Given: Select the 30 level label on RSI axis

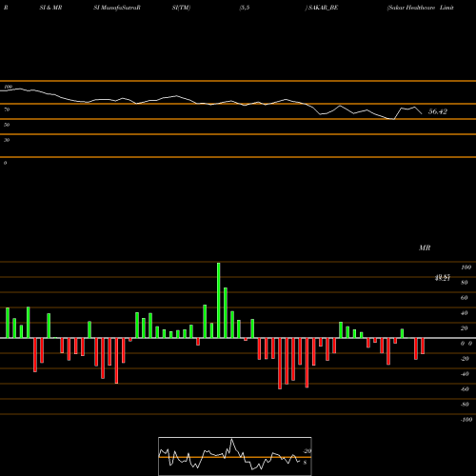Looking at the screenshot, I should (7, 140).
